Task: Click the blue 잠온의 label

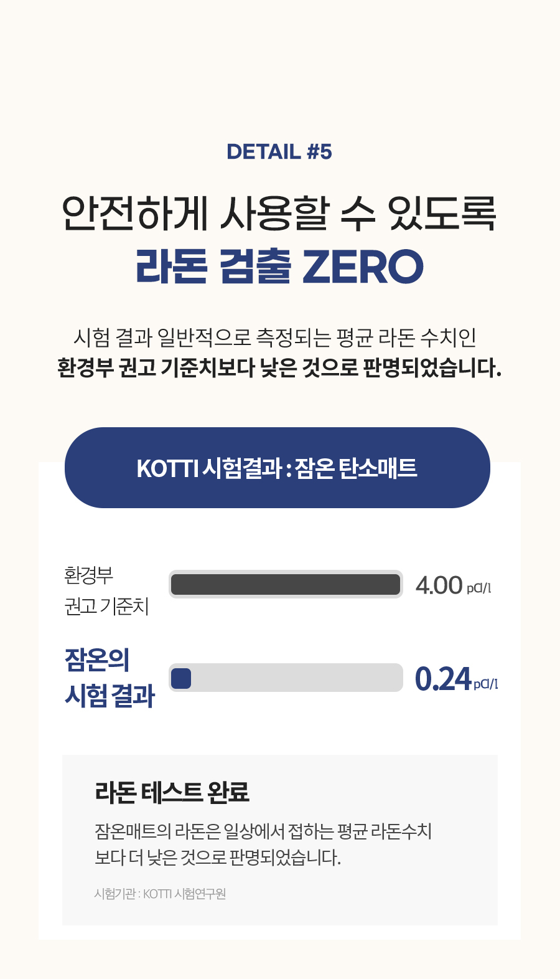Action: tap(97, 660)
